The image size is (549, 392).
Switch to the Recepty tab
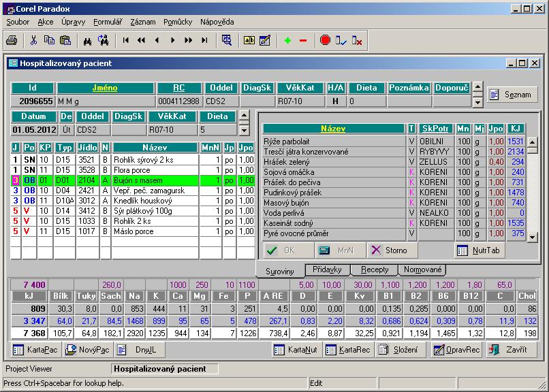click(x=375, y=269)
